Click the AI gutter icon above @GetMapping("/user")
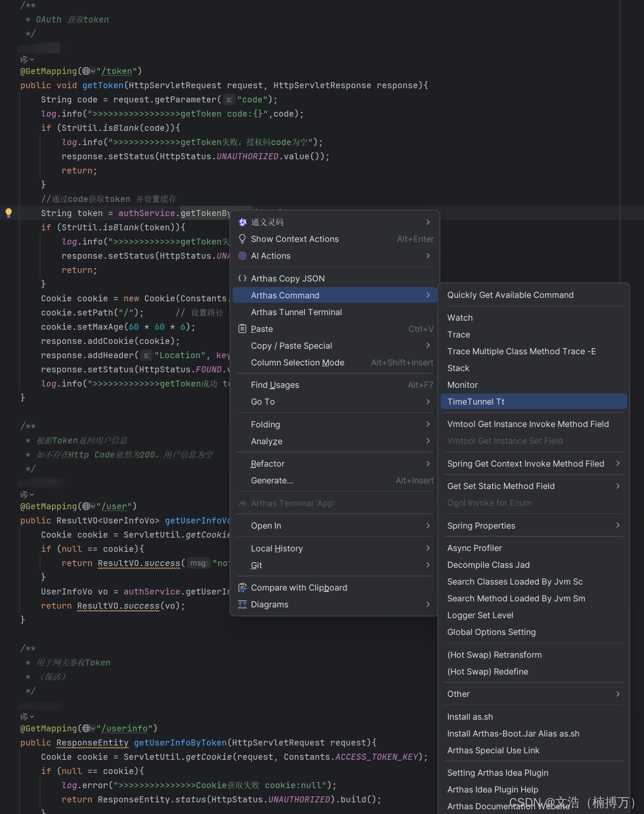The image size is (644, 814). click(24, 495)
